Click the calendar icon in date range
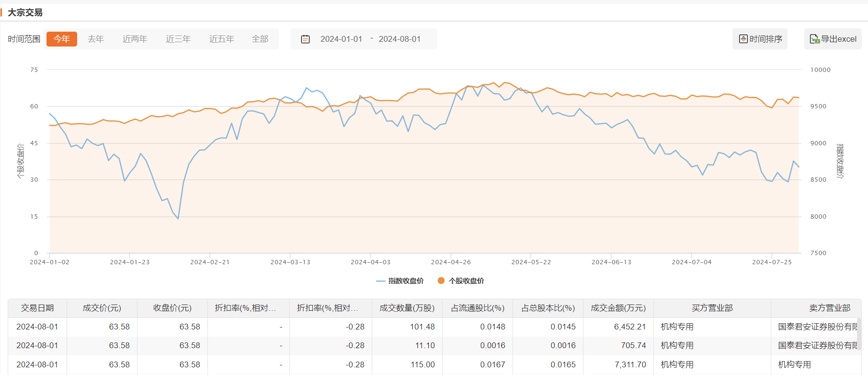 pyautogui.click(x=305, y=39)
